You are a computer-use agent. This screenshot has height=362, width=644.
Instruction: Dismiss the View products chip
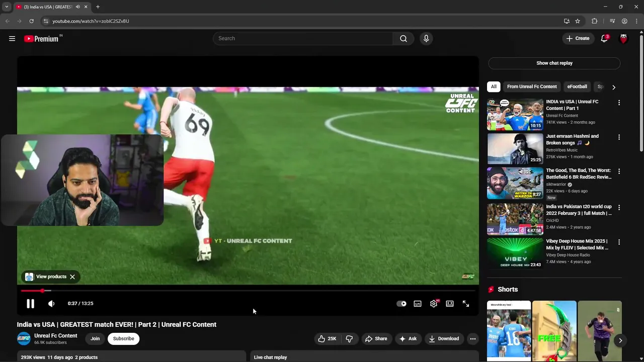72,277
